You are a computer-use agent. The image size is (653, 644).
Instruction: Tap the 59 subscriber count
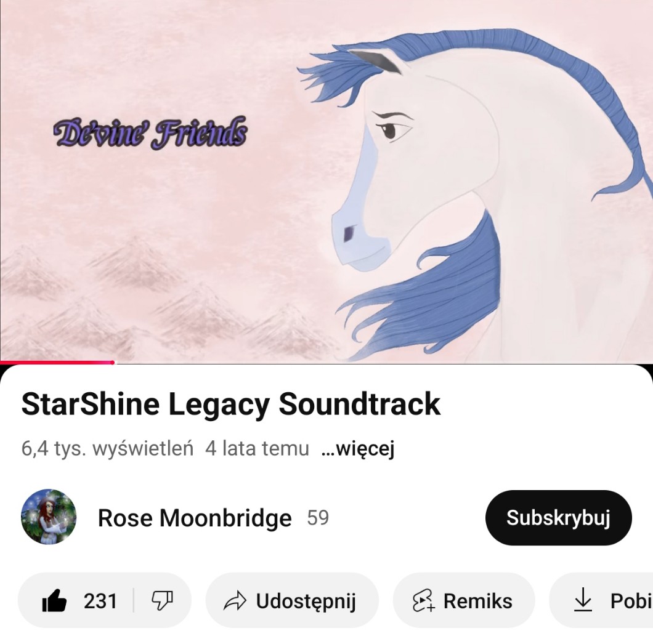[x=318, y=518]
